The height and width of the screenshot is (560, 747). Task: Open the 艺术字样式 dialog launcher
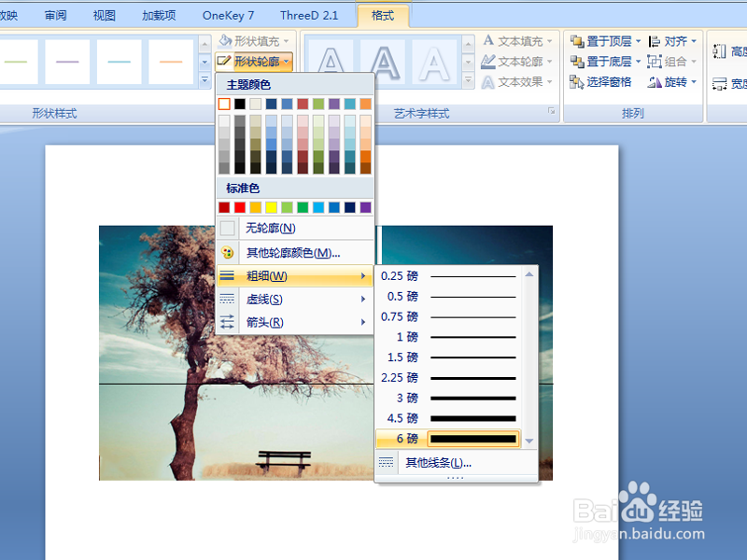[552, 111]
